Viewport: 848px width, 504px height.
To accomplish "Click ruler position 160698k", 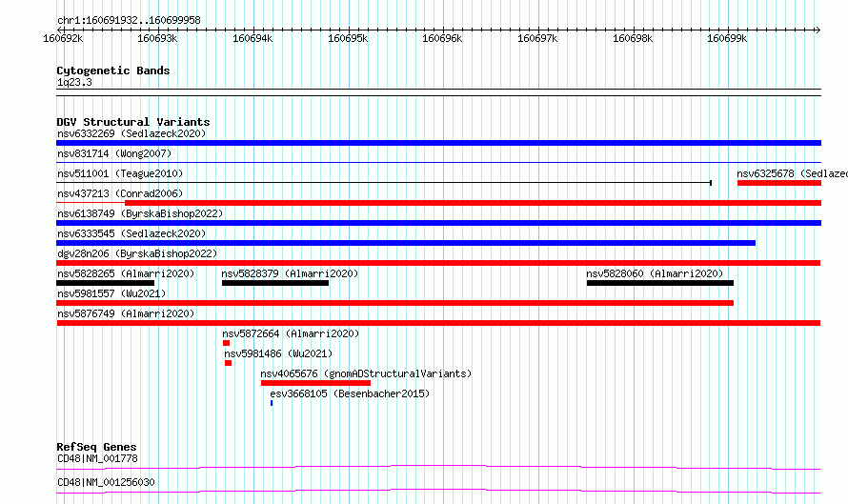I will [x=633, y=38].
